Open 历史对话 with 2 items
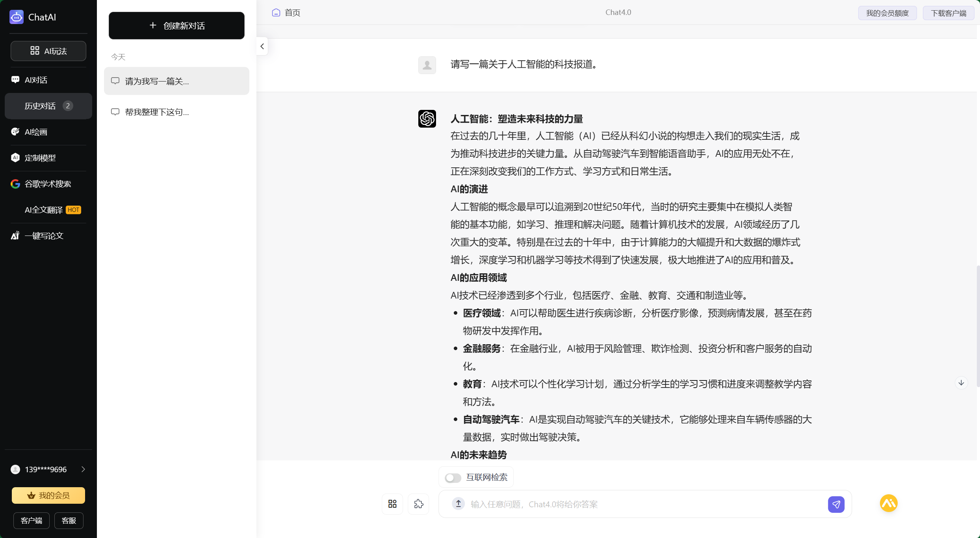980x538 pixels. point(48,106)
